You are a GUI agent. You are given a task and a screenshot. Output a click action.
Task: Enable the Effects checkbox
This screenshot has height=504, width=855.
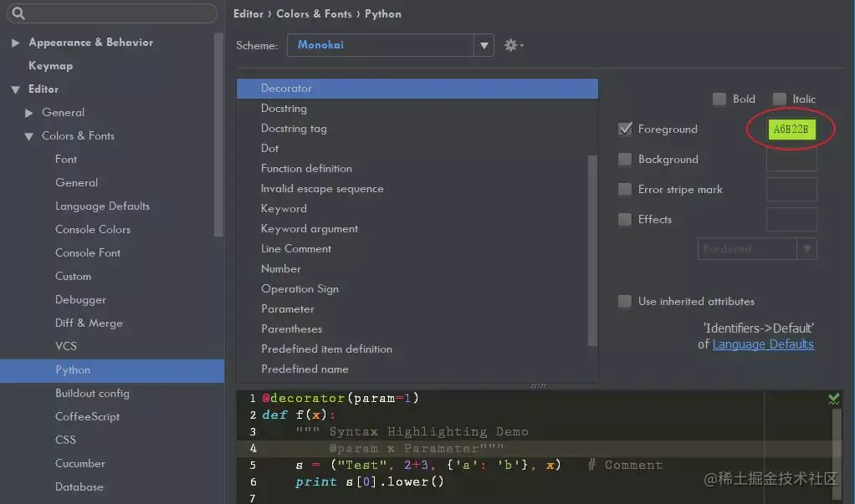point(625,219)
